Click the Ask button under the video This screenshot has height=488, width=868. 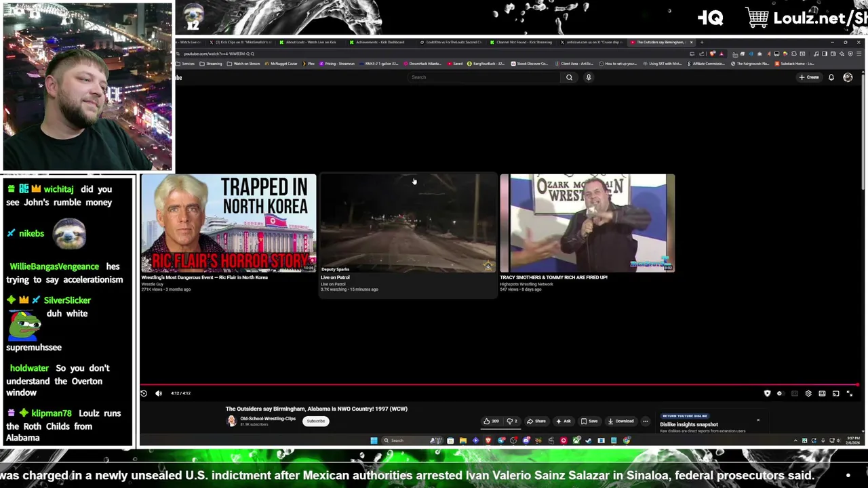click(564, 421)
